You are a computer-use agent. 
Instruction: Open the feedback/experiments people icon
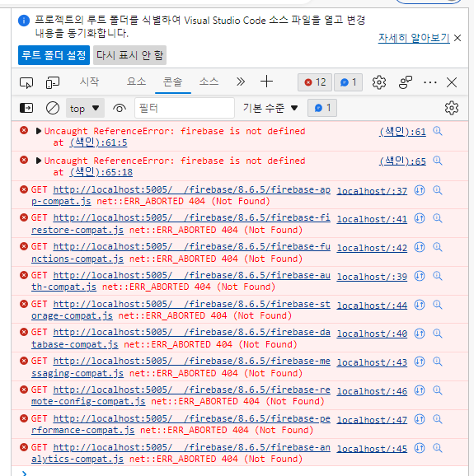pos(406,82)
